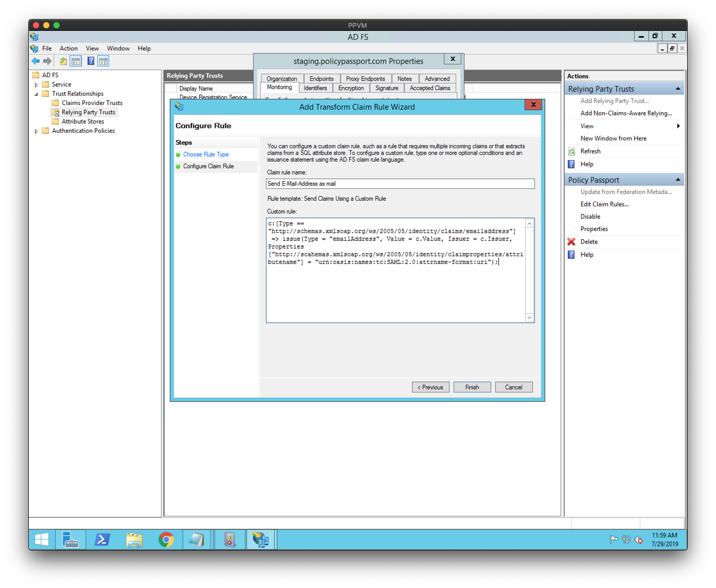Select Attribute Stores in the tree
716x588 pixels.
(83, 121)
